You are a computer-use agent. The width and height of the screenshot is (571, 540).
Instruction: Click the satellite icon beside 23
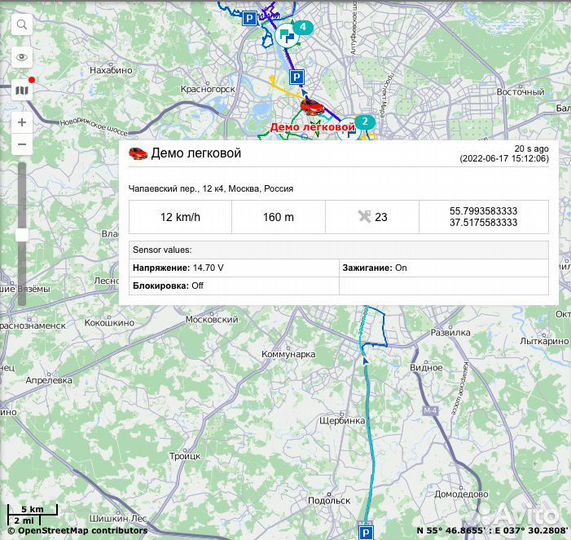click(x=364, y=216)
